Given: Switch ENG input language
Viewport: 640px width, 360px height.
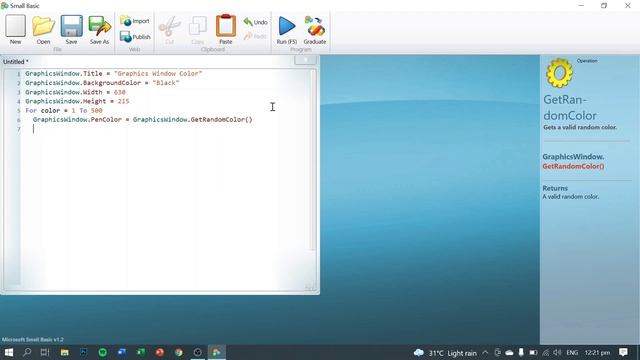Looking at the screenshot, I should (x=572, y=353).
